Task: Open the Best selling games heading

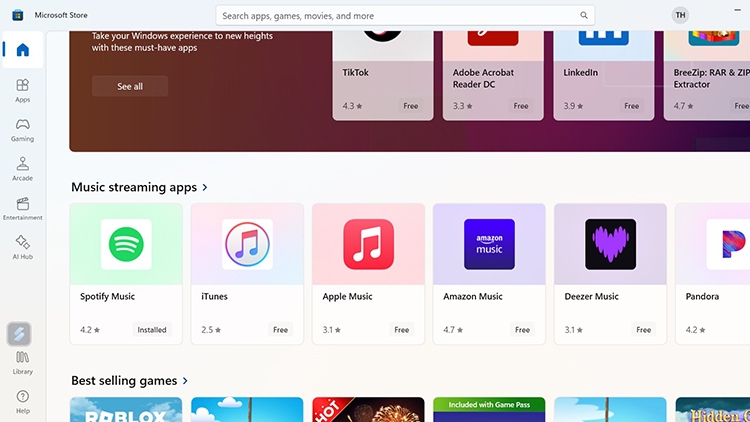Action: pos(124,381)
